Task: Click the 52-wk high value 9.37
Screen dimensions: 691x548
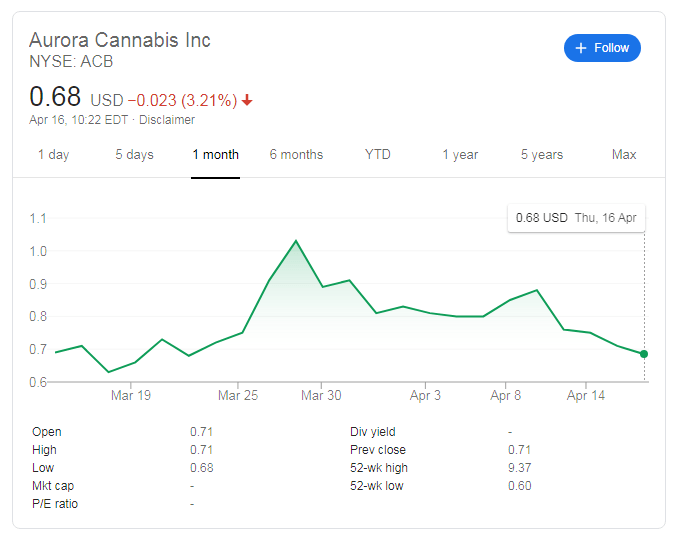Action: [519, 468]
